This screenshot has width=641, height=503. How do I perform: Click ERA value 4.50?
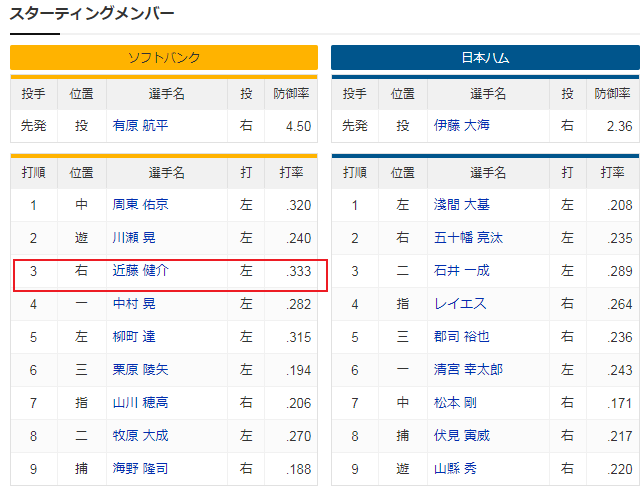(298, 126)
